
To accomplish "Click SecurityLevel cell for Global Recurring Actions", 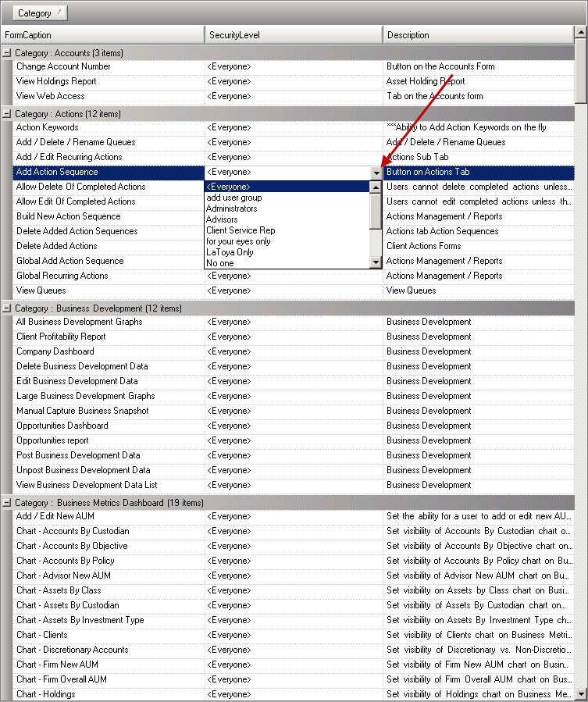I will coord(294,276).
